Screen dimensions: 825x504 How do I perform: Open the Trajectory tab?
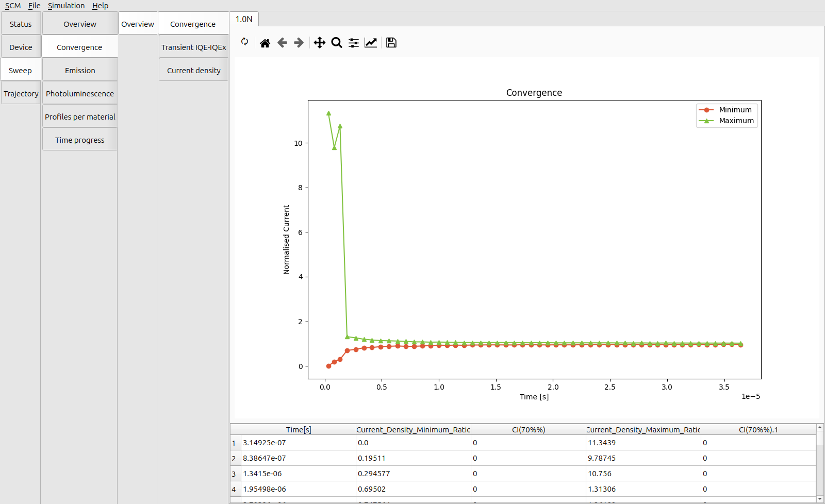21,94
